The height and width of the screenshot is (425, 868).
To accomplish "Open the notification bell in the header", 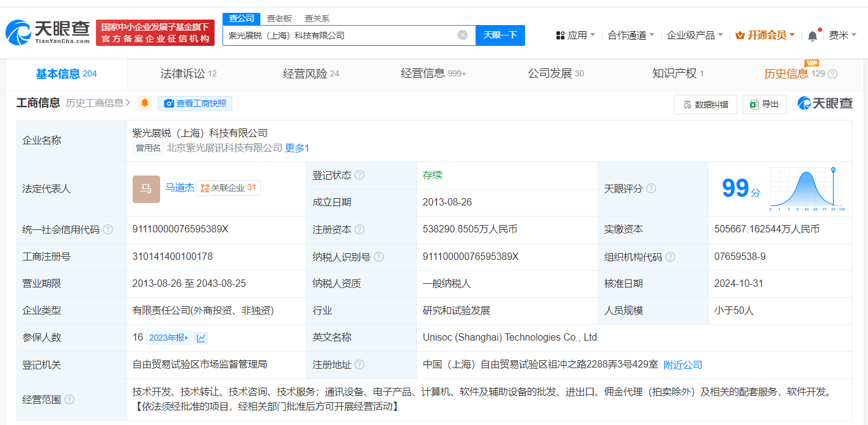I will [x=812, y=35].
